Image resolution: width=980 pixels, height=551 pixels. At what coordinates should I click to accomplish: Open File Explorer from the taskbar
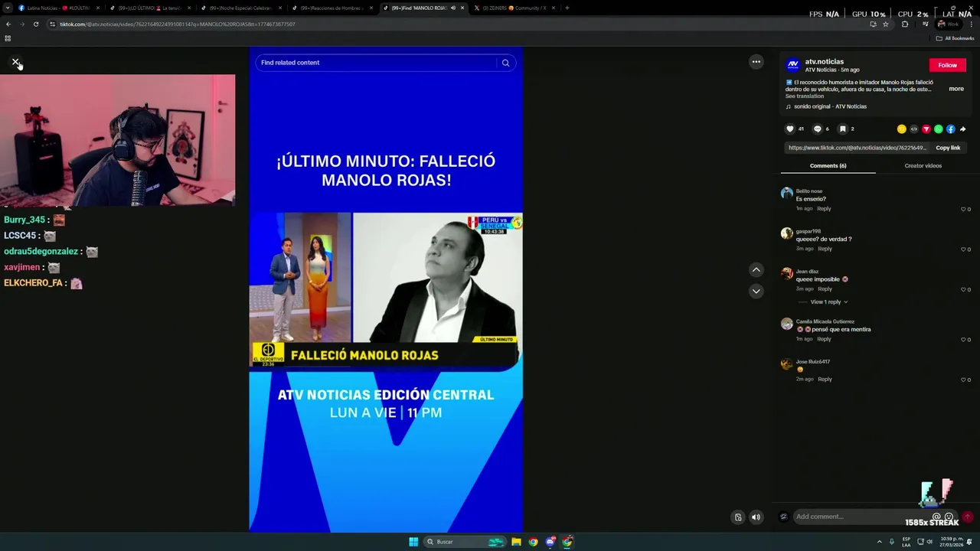[x=516, y=542]
